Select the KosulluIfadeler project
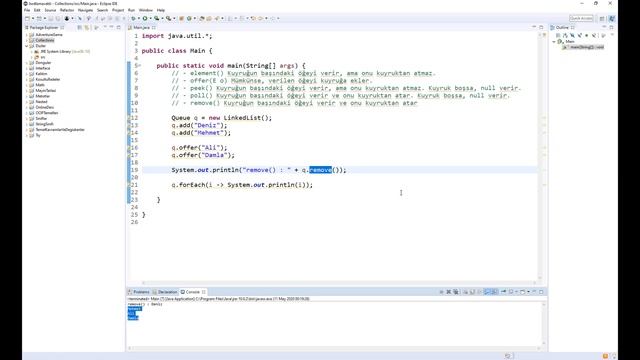The height and width of the screenshot is (360, 640). click(x=47, y=80)
